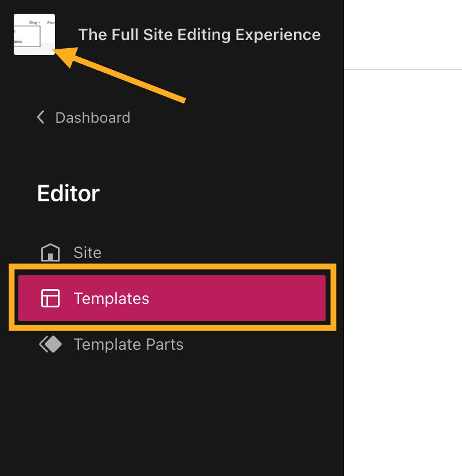Switch to the Site section
462x476 pixels.
tap(87, 252)
